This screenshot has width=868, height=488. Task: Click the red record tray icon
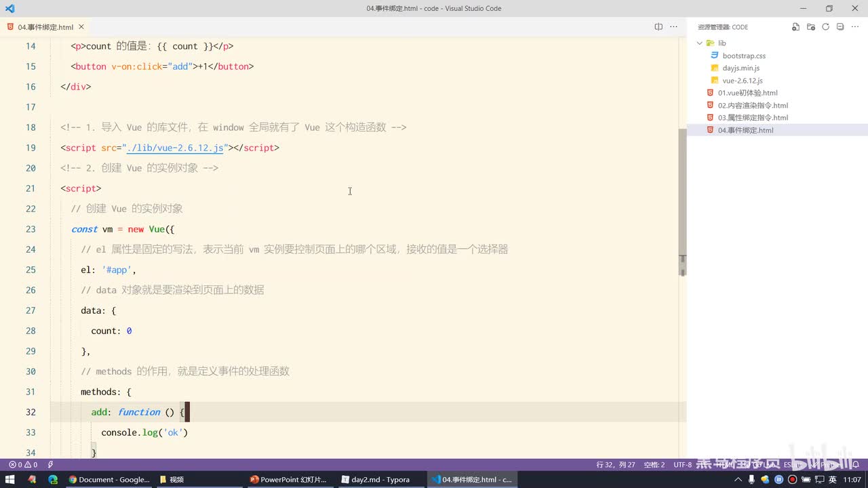(x=792, y=479)
